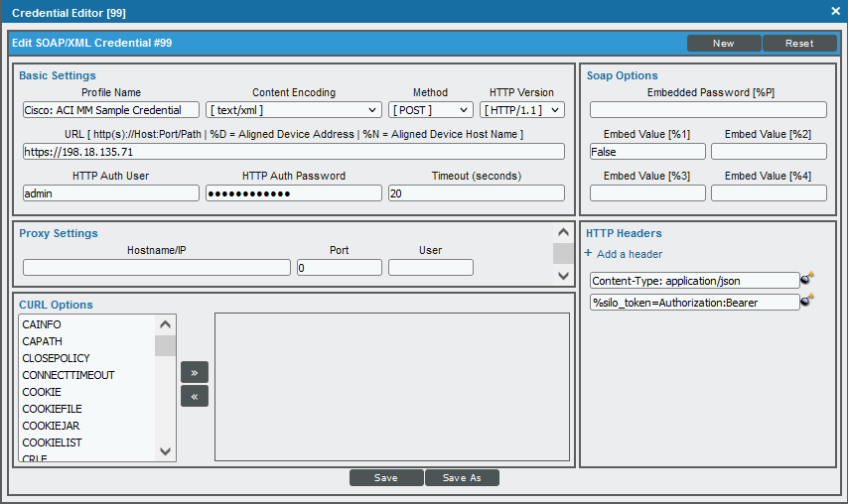The width and height of the screenshot is (848, 504).
Task: Save the credential
Action: point(386,477)
